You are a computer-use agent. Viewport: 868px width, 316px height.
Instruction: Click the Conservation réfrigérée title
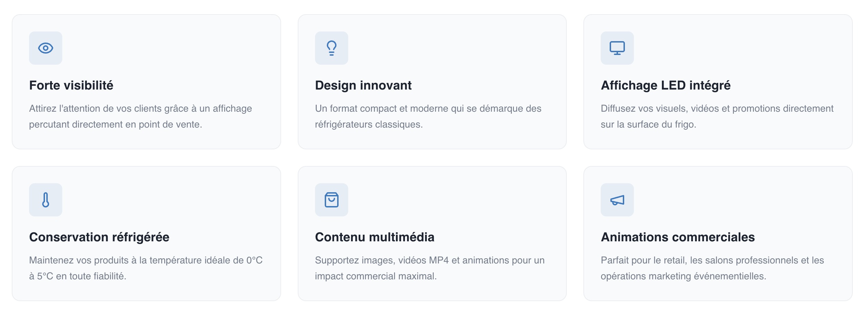point(99,237)
